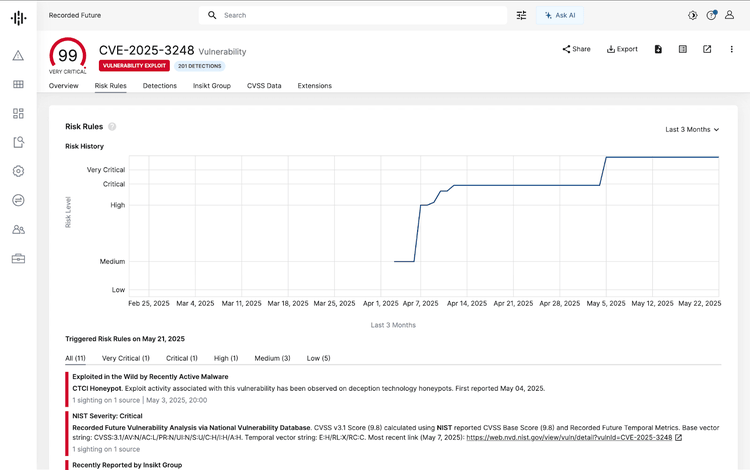750x470 pixels.
Task: Open entity in new window icon
Action: coord(707,49)
